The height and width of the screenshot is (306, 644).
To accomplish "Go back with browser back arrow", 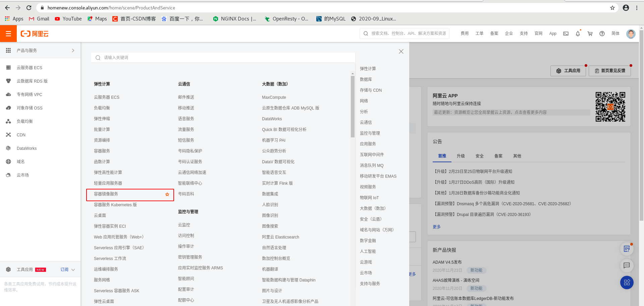I will (x=7, y=8).
